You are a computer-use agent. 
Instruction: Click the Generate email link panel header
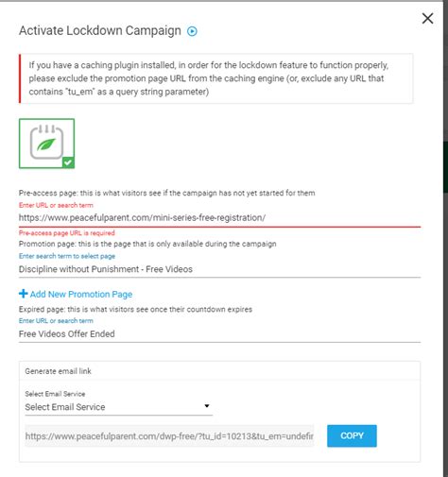pos(219,371)
